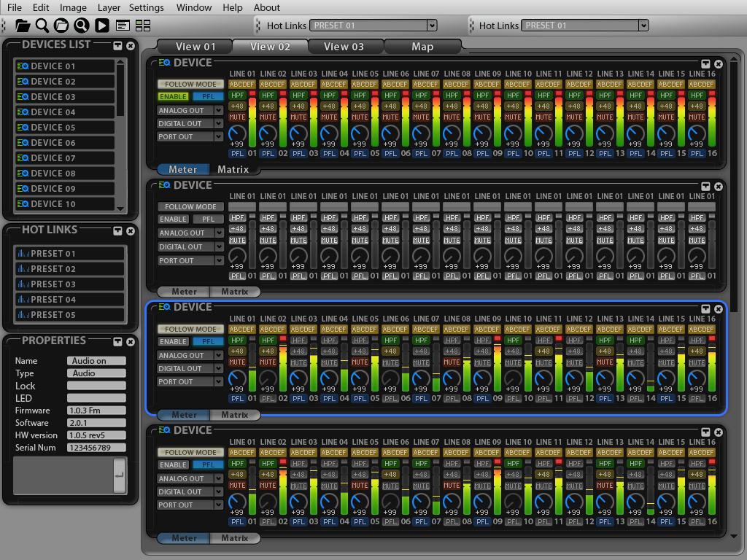747x560 pixels.
Task: Switch to the View 01 tab
Action: pyautogui.click(x=196, y=47)
